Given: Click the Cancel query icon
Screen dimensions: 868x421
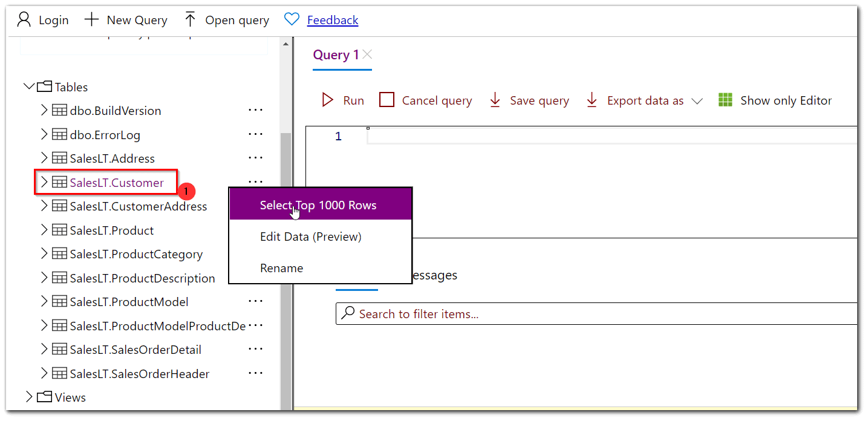Looking at the screenshot, I should [387, 100].
